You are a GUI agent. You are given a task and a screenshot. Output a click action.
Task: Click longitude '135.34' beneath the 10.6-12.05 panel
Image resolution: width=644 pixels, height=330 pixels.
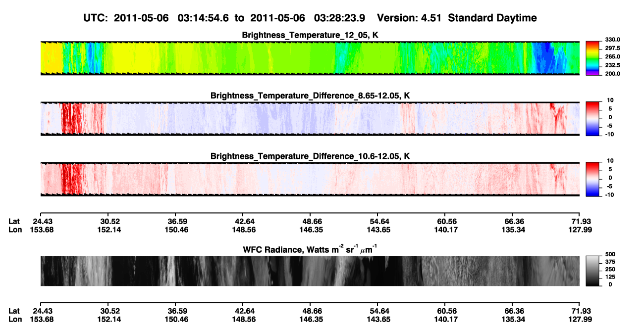tap(513, 230)
